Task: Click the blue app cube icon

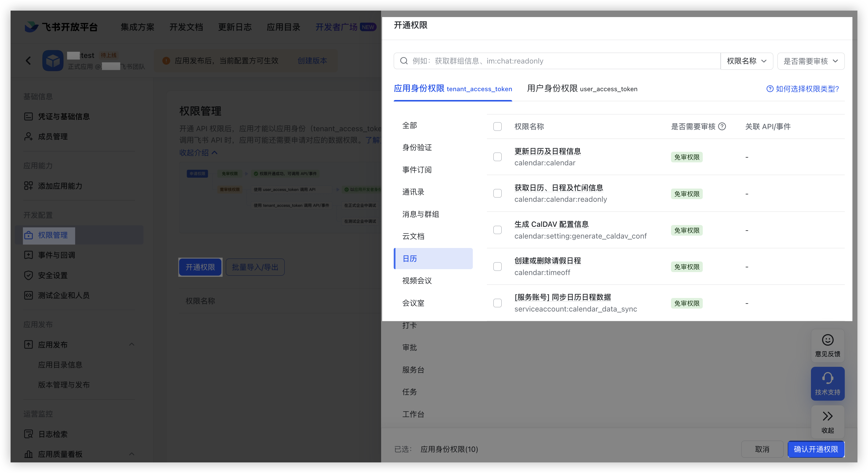Action: [x=53, y=61]
